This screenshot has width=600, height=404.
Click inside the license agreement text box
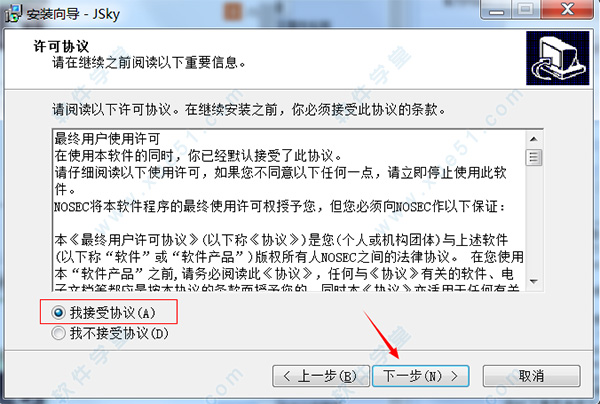tap(289, 210)
